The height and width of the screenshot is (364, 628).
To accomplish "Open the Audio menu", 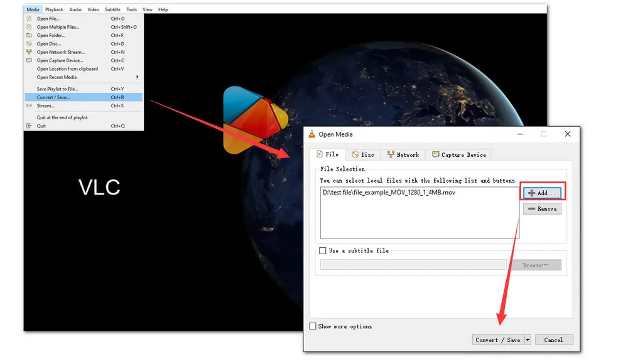I will point(75,9).
